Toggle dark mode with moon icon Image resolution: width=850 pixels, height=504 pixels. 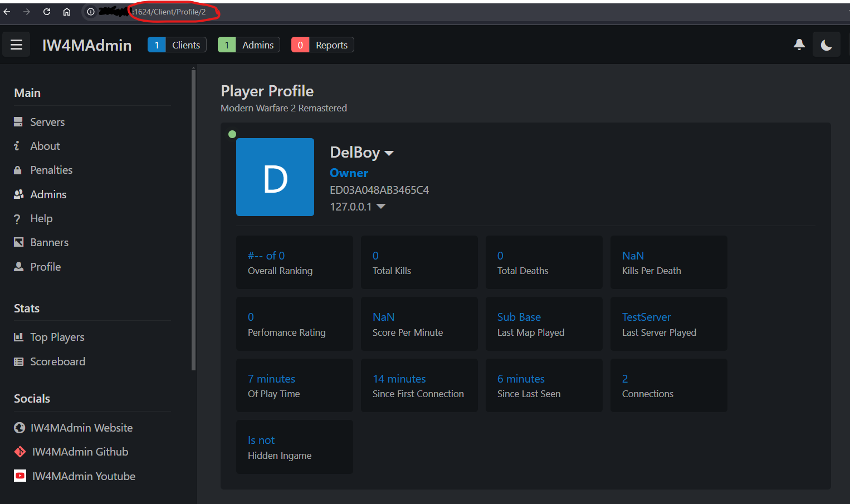point(827,45)
